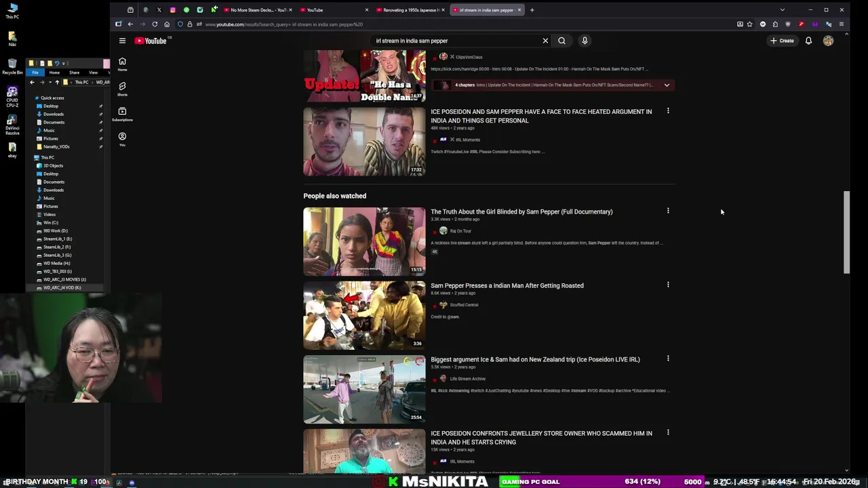Go to the YouTube logo home link

[151, 41]
